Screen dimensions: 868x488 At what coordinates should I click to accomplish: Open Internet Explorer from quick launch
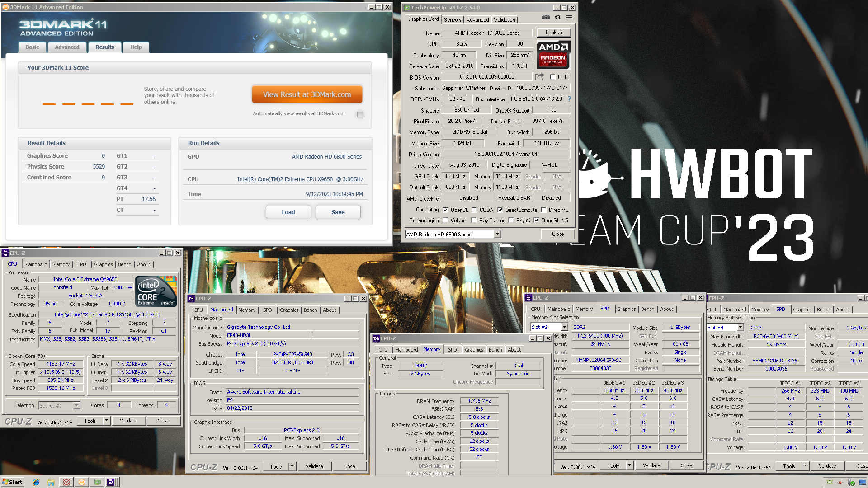tap(36, 482)
